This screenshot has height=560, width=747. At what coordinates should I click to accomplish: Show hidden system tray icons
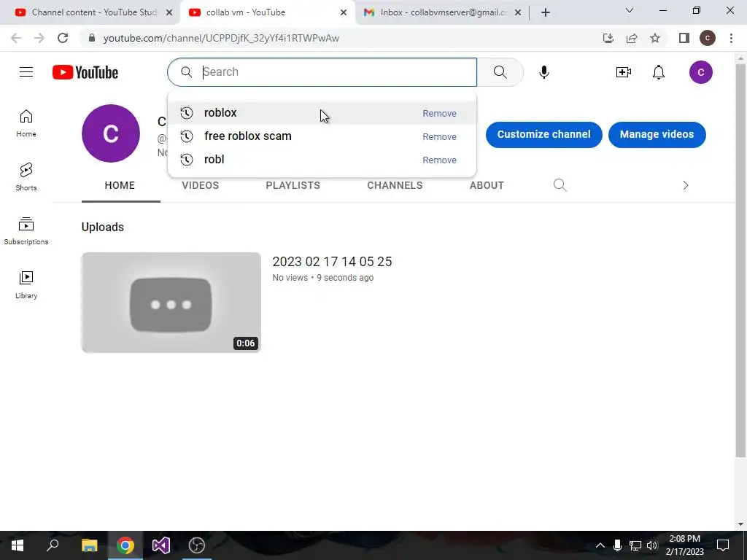pyautogui.click(x=600, y=545)
